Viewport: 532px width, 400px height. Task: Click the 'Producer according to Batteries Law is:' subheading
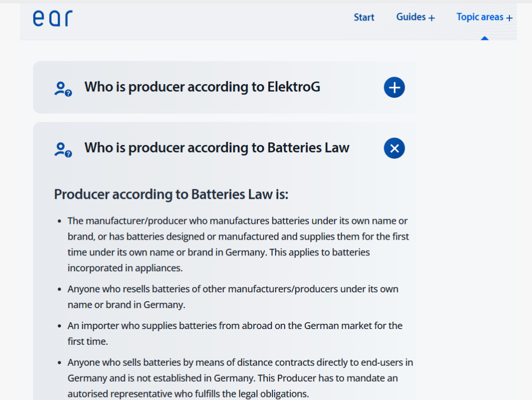[171, 194]
